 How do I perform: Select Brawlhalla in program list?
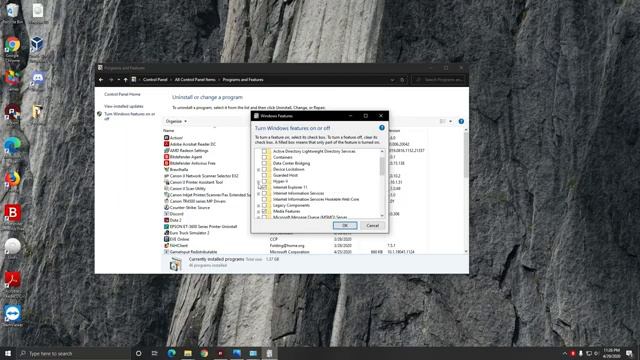179,169
